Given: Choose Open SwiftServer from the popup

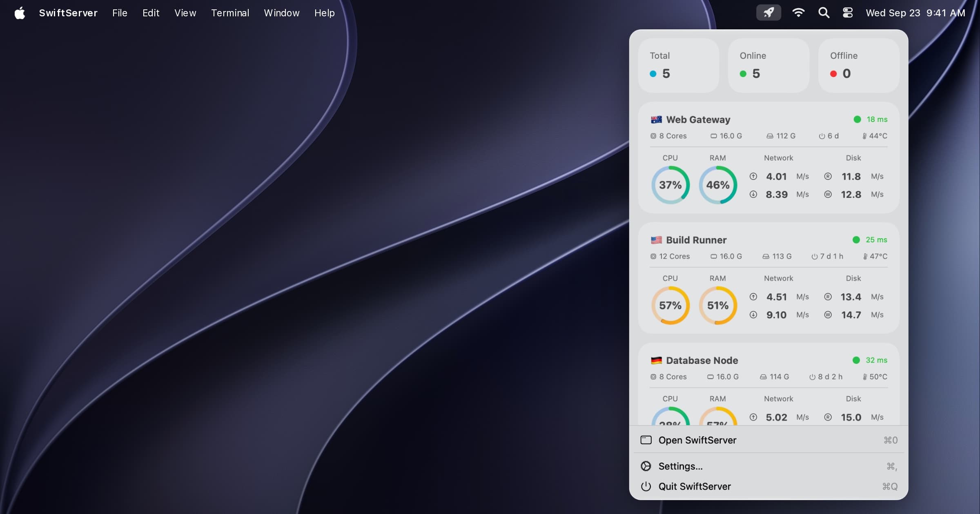Looking at the screenshot, I should [x=768, y=440].
